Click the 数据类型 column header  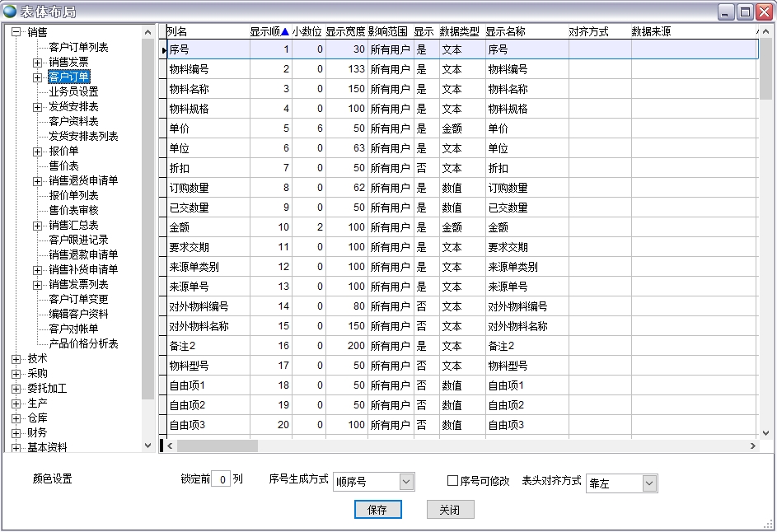(459, 32)
